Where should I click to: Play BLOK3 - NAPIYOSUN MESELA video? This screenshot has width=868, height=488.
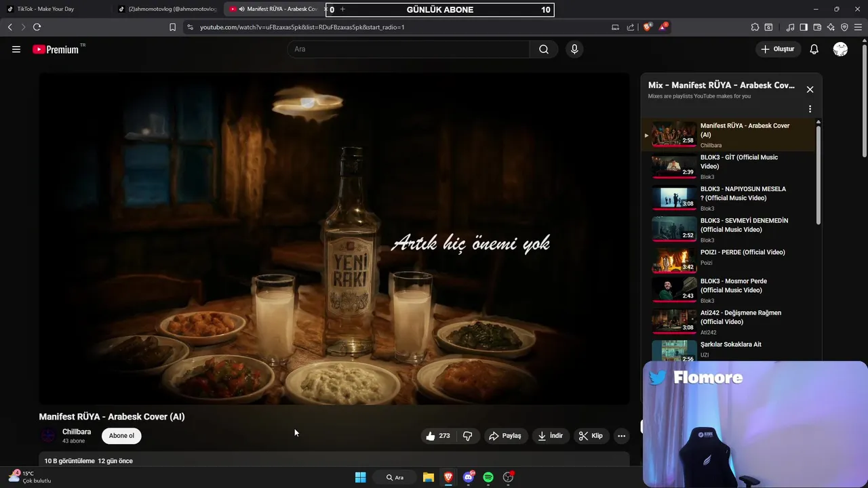[x=729, y=199]
